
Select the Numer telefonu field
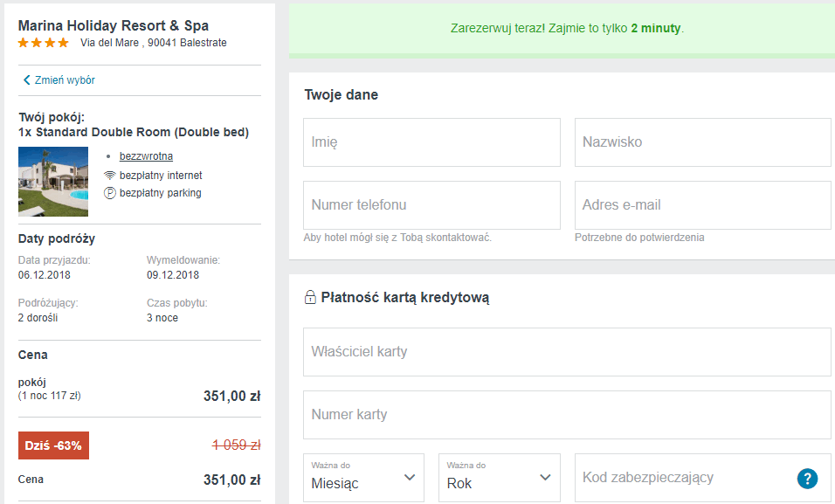431,205
